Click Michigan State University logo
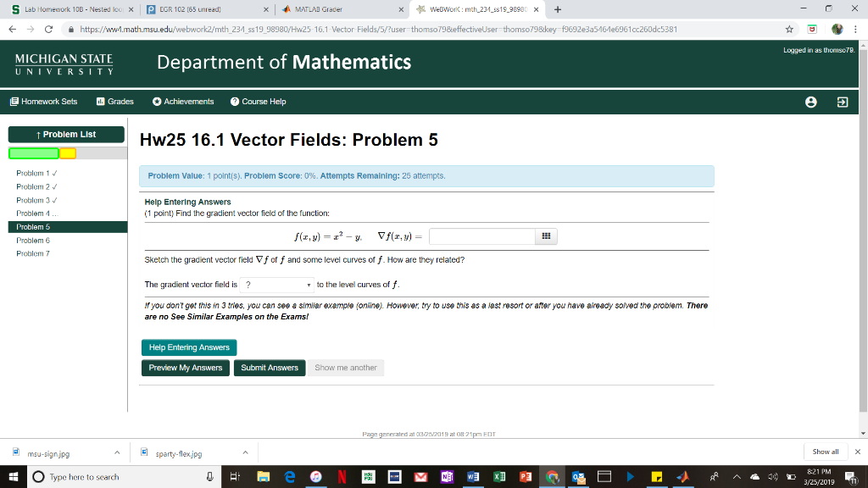 64,64
